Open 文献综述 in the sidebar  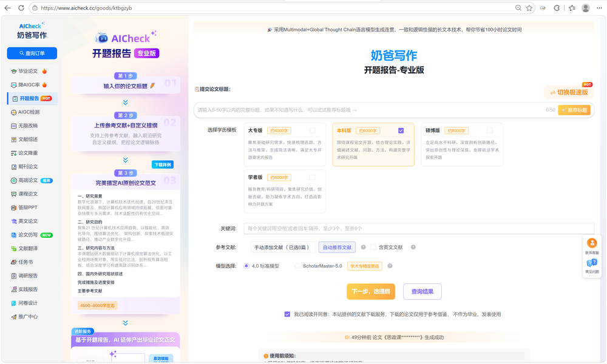25,140
